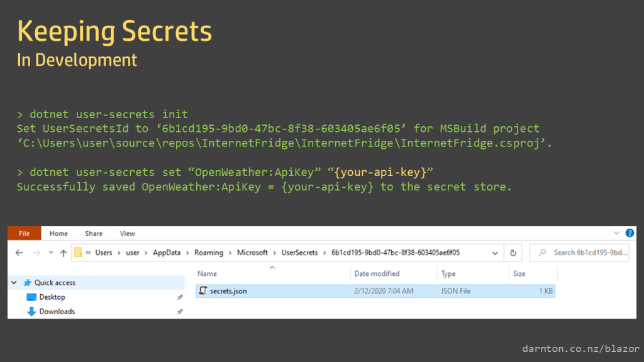Image resolution: width=644 pixels, height=362 pixels.
Task: Open recent locations dropdown arrow
Action: 50,253
